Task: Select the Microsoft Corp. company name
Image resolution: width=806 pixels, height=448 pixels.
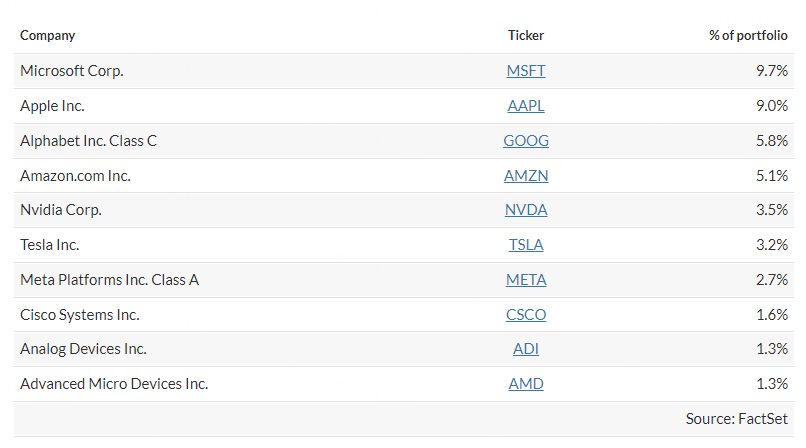Action: click(x=72, y=71)
